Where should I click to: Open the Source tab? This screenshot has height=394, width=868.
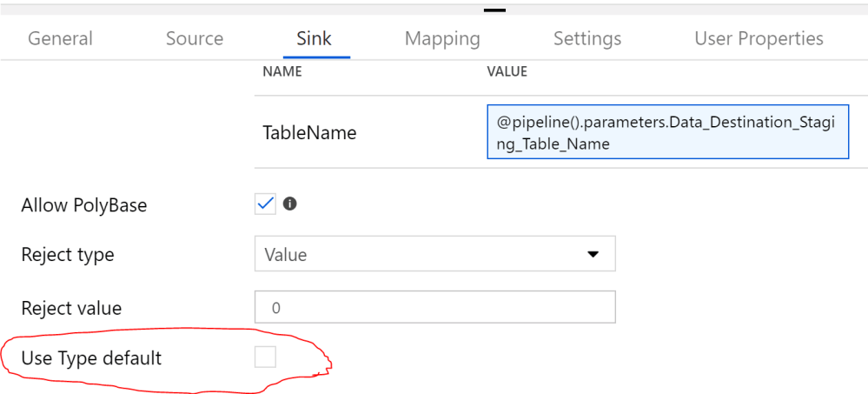click(195, 38)
